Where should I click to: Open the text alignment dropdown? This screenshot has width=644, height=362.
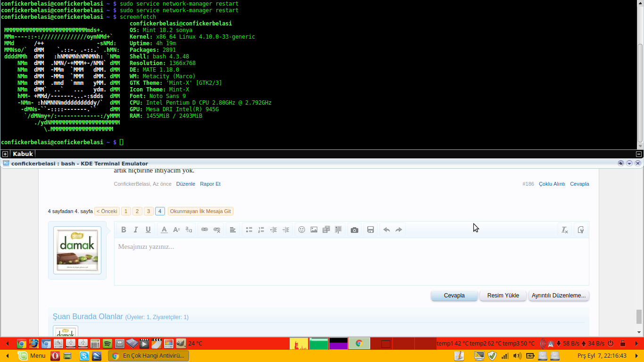tap(233, 230)
